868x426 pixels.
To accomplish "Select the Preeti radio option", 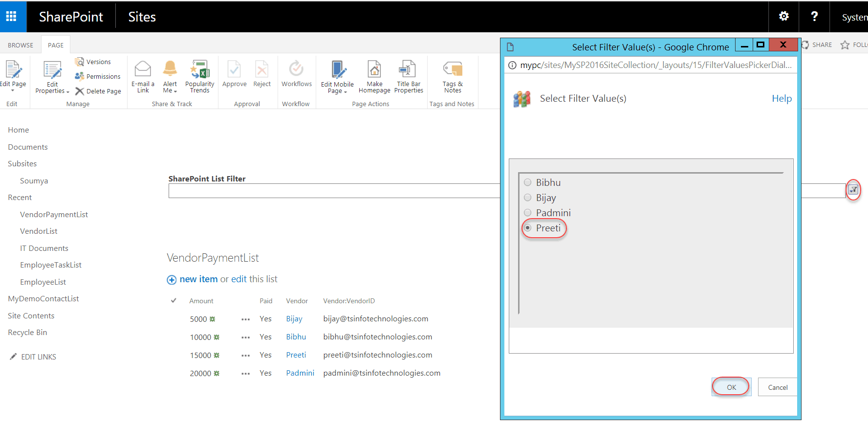I will 527,228.
